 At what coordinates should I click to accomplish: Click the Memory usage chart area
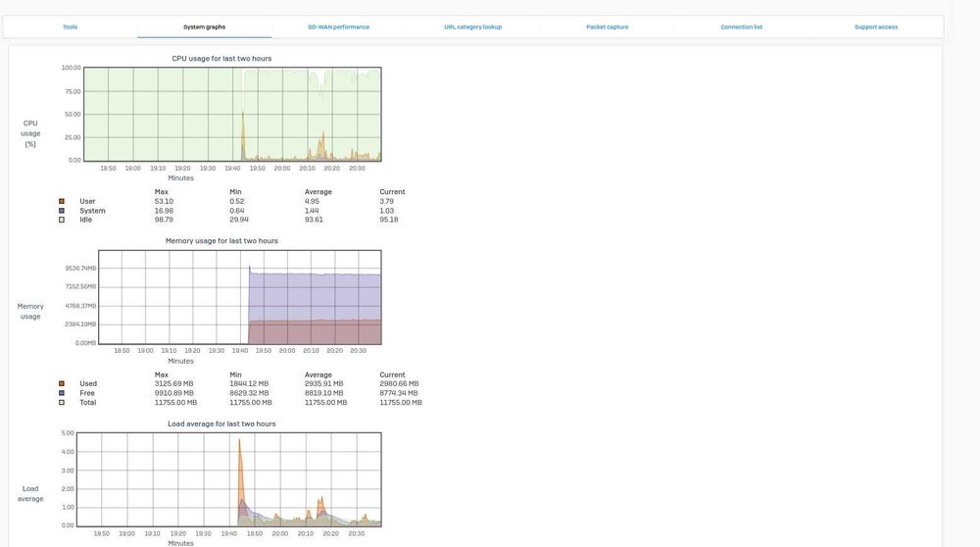click(240, 297)
